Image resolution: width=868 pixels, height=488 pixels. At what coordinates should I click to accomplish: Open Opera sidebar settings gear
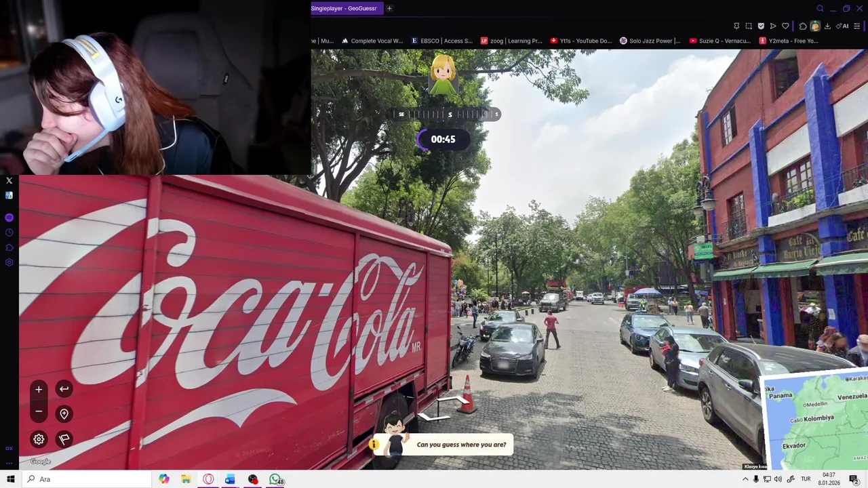pyautogui.click(x=9, y=262)
